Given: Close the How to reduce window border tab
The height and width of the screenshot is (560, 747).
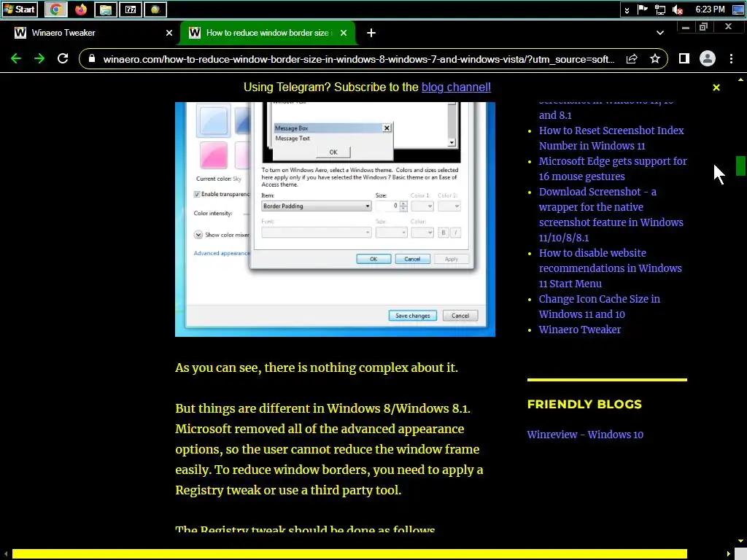Looking at the screenshot, I should 344,33.
